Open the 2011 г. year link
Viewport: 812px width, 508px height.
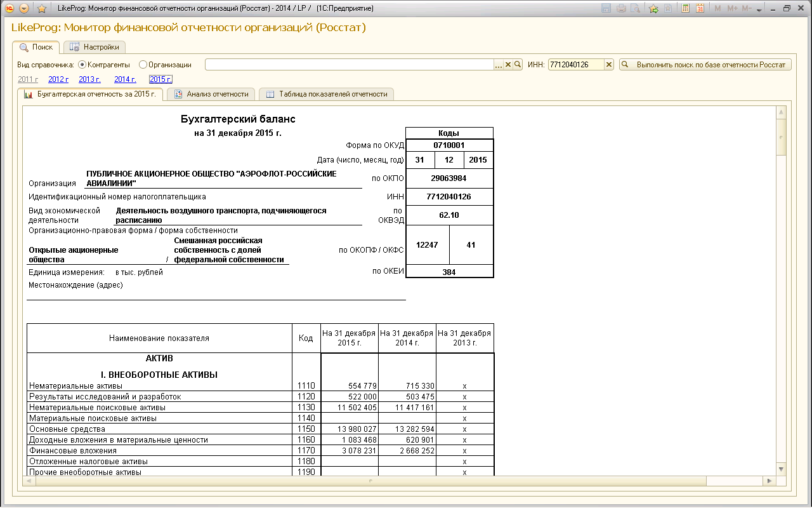click(x=28, y=79)
